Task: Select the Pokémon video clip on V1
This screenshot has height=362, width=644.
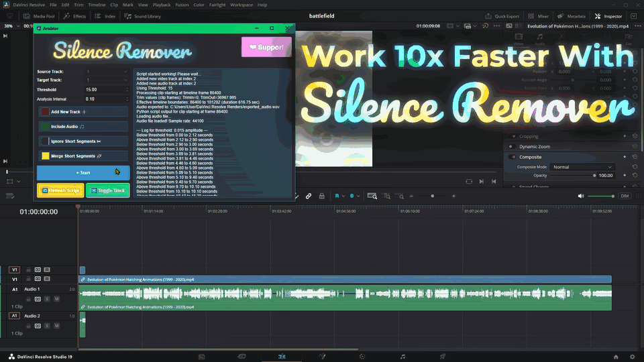Action: 345,280
